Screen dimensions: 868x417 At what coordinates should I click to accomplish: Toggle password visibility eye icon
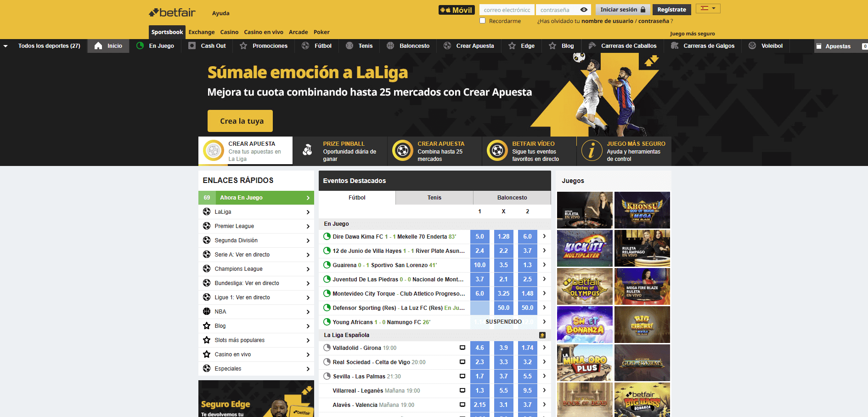(x=584, y=10)
